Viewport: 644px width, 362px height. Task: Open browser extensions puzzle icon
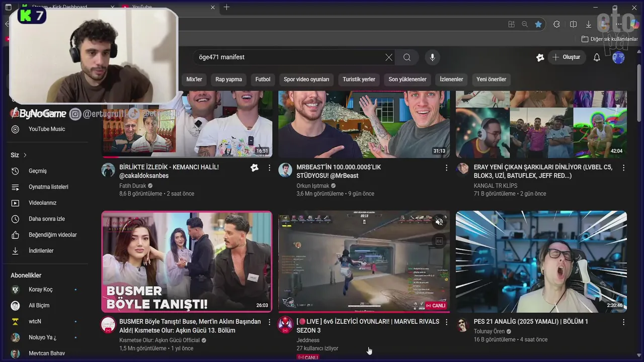[556, 24]
